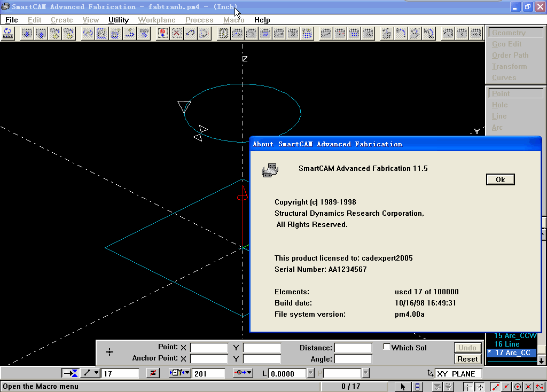Open the dropdown arrow beside the line type icon
This screenshot has height=392, width=547.
(x=96, y=373)
